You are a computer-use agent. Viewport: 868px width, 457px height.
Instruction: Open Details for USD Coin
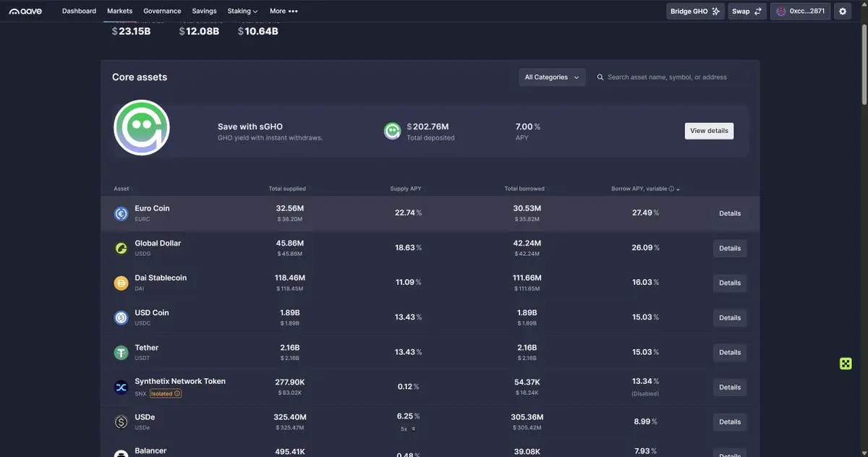pos(729,317)
